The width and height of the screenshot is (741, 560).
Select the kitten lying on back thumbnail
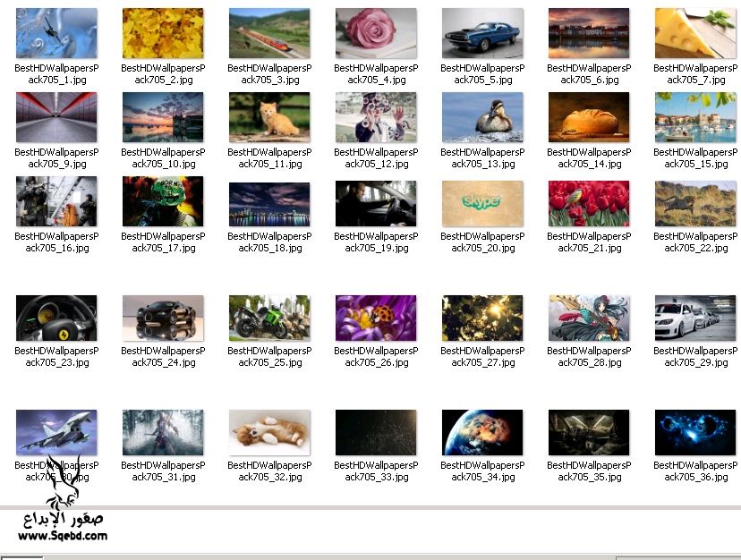coord(269,432)
